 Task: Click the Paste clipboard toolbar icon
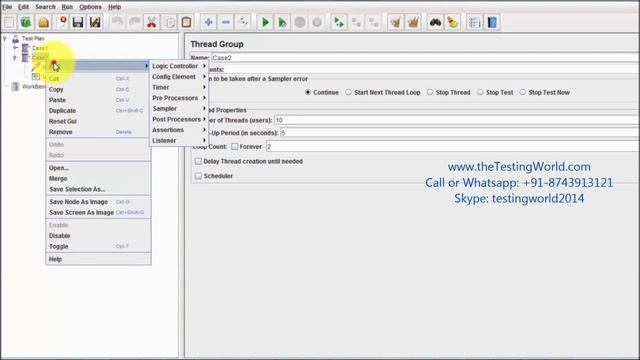pyautogui.click(x=186, y=22)
